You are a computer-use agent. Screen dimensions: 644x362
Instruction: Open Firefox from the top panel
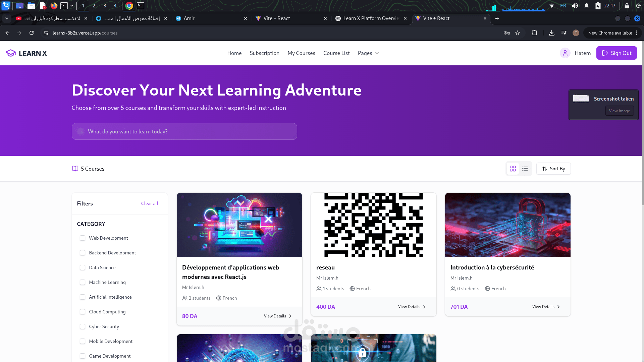54,6
